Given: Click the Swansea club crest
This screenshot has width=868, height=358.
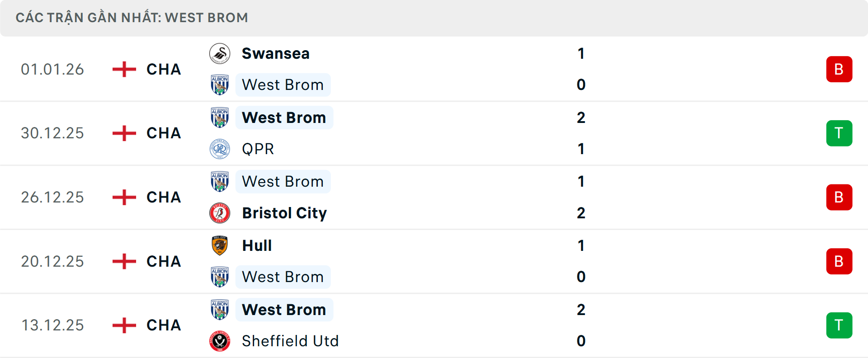Looking at the screenshot, I should click(220, 53).
